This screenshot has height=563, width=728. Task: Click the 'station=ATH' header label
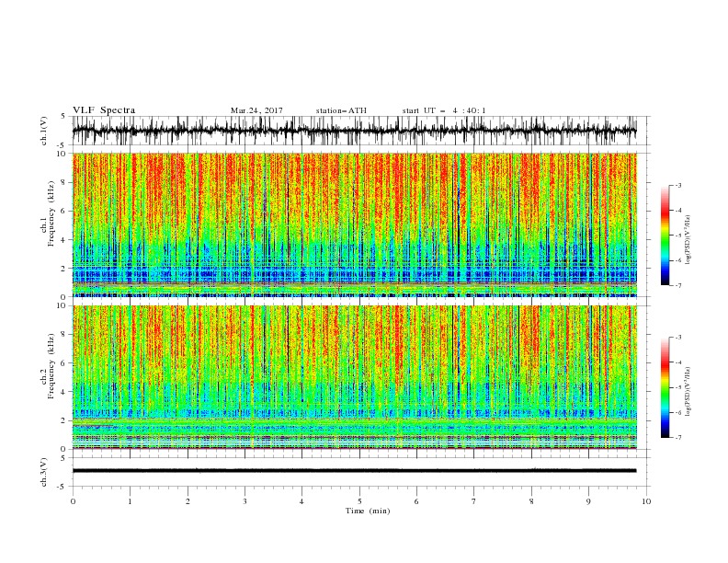coord(341,110)
